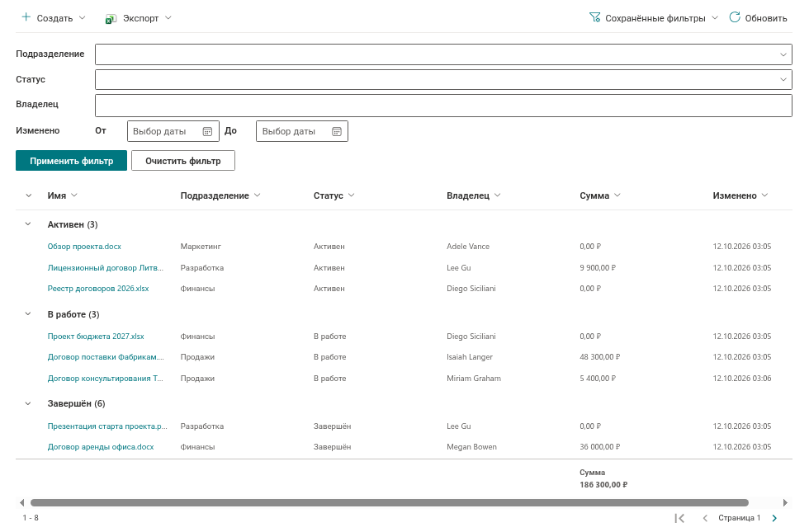
Task: Click the Очистить фильтр button
Action: (x=183, y=161)
